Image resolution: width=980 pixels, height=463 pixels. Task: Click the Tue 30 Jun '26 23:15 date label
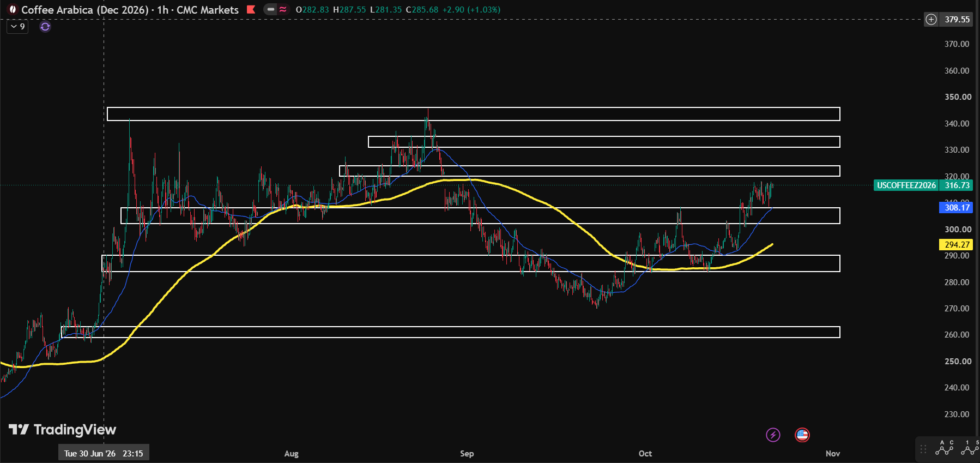[104, 453]
